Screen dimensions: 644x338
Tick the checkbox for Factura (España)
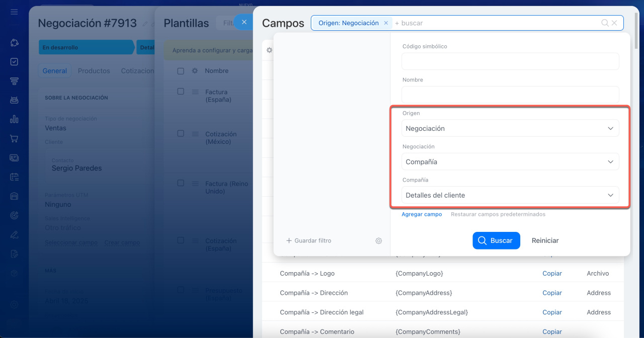click(x=181, y=91)
